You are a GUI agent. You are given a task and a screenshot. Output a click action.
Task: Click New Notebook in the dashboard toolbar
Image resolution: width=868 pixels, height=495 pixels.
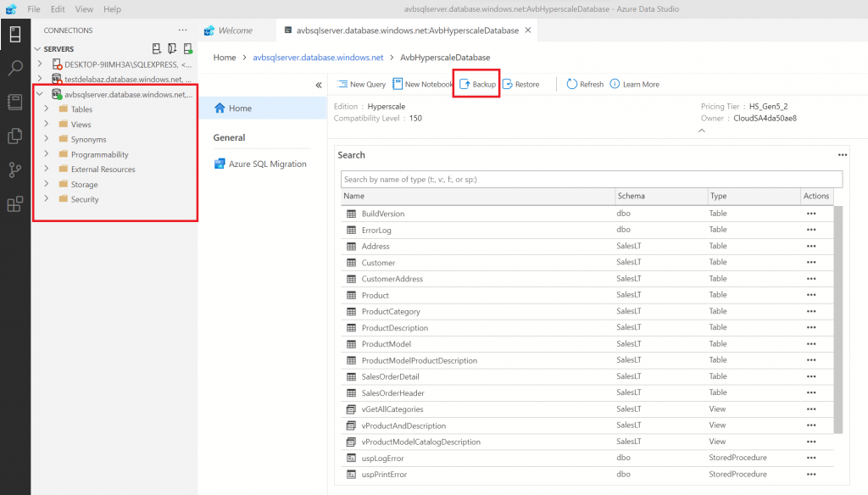point(422,84)
